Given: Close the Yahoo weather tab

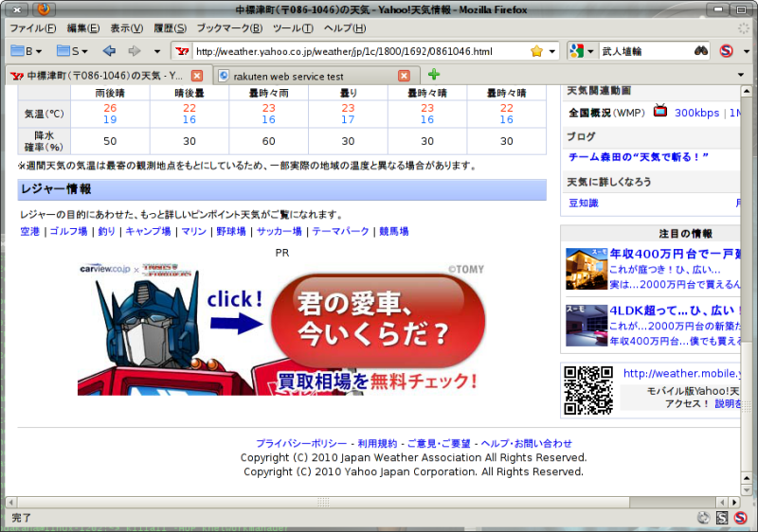Looking at the screenshot, I should pyautogui.click(x=197, y=76).
